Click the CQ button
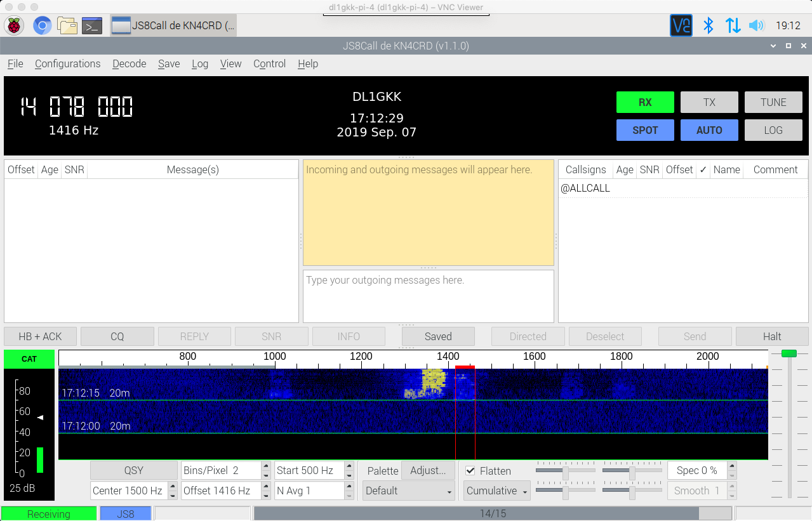 pos(117,336)
